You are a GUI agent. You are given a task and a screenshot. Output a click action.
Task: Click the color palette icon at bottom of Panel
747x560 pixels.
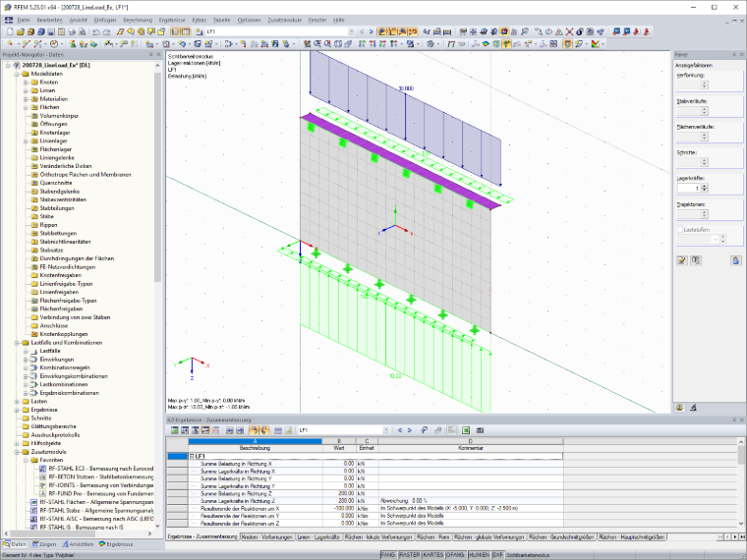(x=680, y=408)
